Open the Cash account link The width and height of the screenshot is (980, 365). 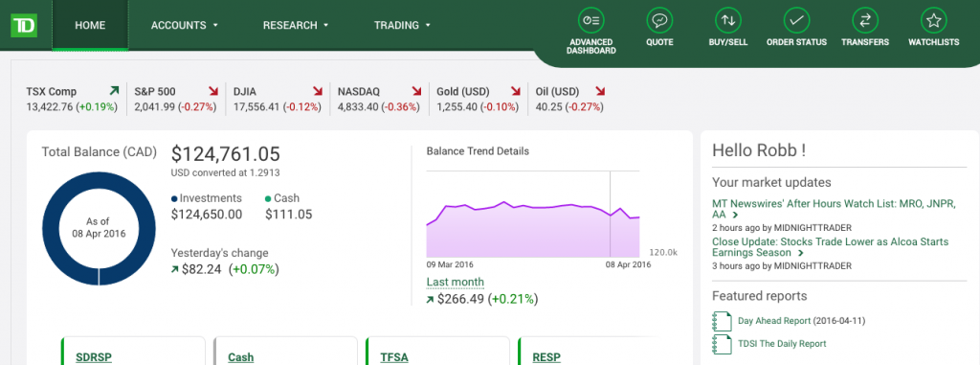click(x=240, y=358)
